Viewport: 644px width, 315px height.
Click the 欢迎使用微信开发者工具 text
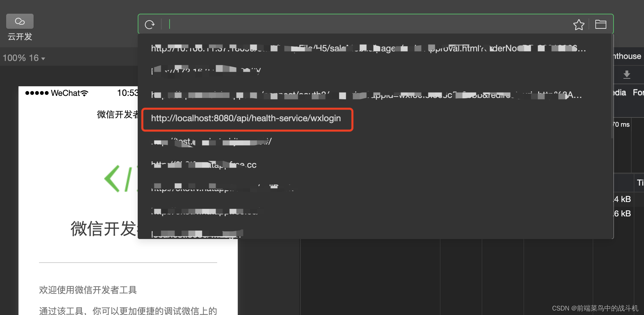[88, 290]
